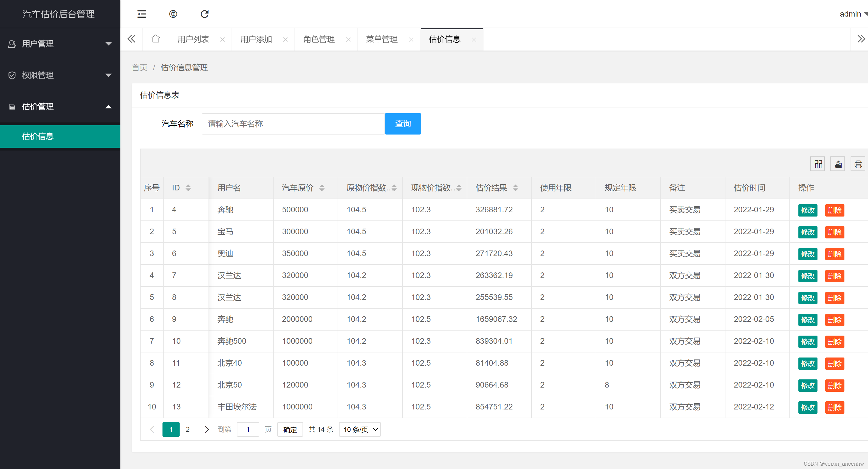Click 修改 for ID 4 奔驰 row

tap(808, 210)
